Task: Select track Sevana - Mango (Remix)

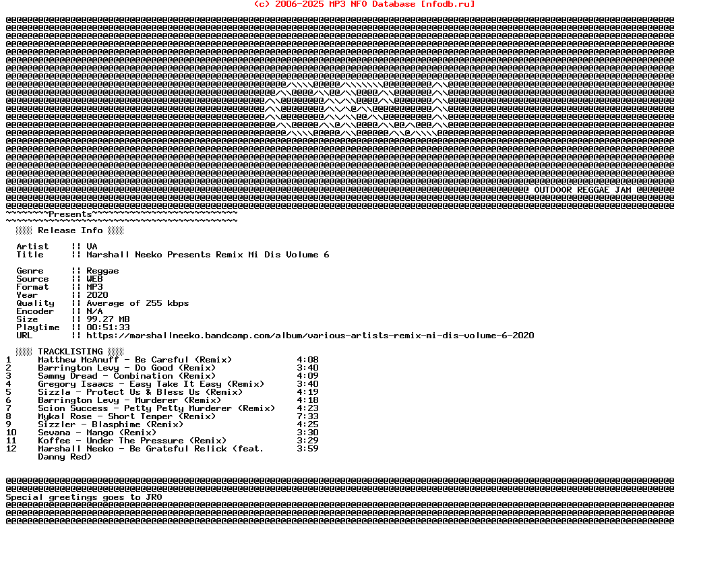Action: 97,433
